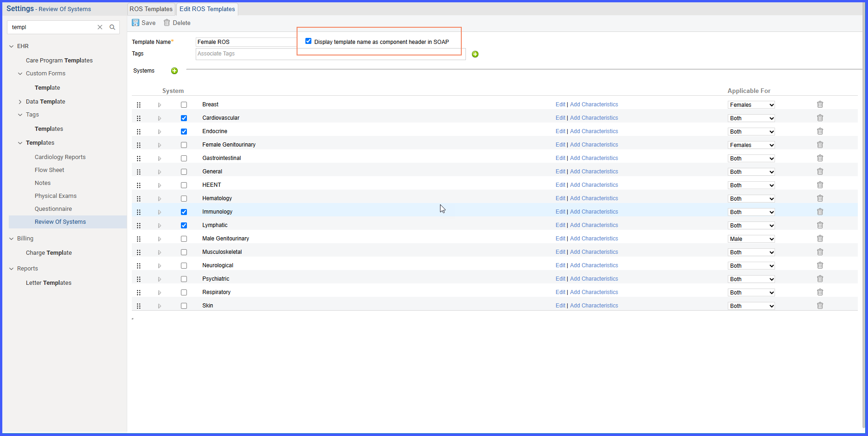Toggle display template name in SOAP checkbox
This screenshot has height=436, width=868.
308,41
